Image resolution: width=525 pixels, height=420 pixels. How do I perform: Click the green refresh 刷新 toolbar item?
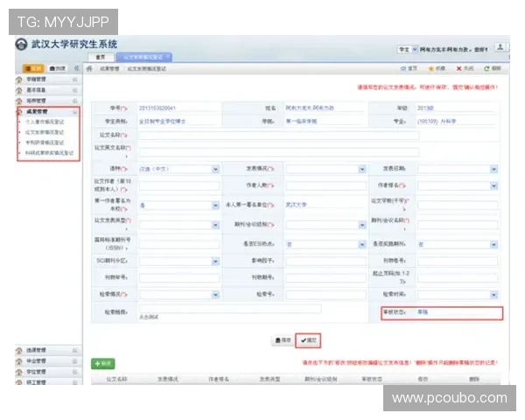[492, 68]
